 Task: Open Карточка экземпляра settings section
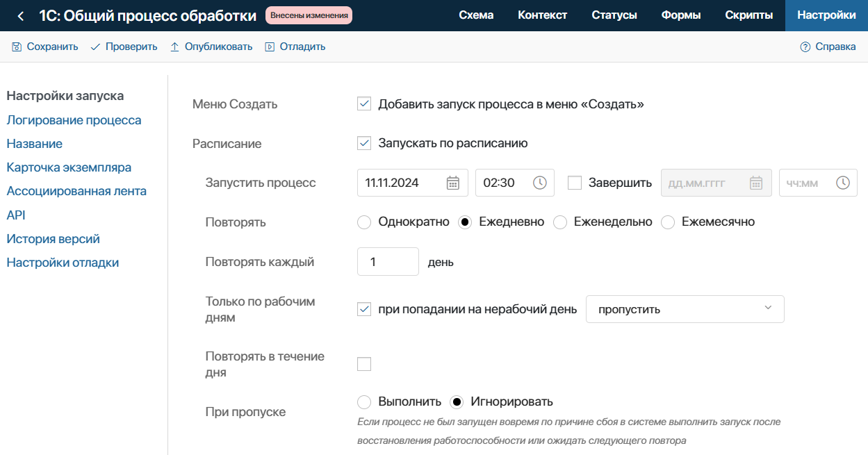pyautogui.click(x=69, y=167)
